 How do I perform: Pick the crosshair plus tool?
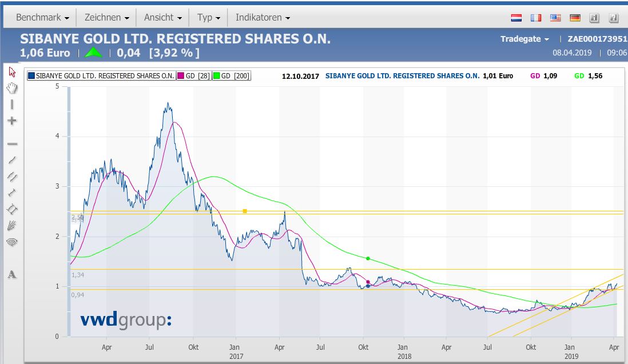[x=12, y=121]
